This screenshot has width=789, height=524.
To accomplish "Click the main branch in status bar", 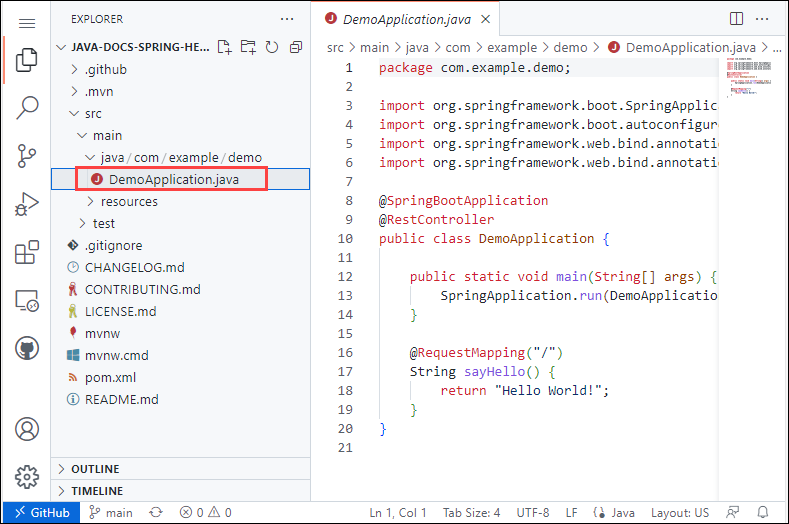I will pyautogui.click(x=111, y=512).
